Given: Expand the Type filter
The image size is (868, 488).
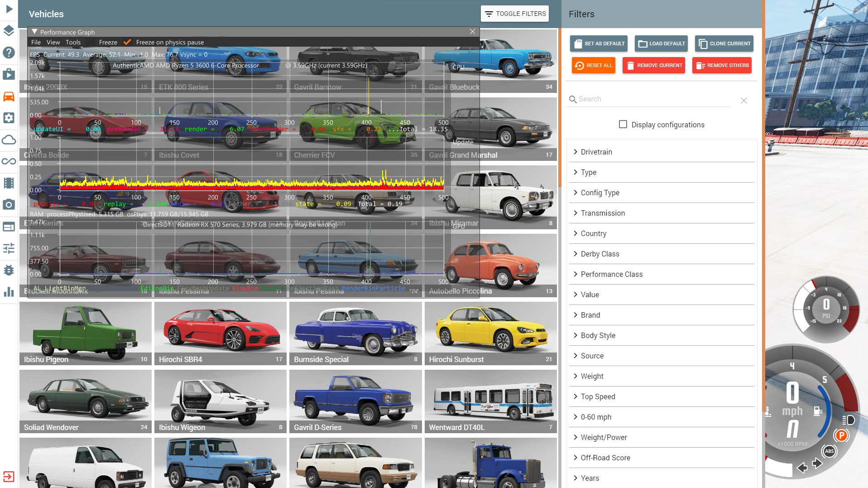Looking at the screenshot, I should pos(662,172).
